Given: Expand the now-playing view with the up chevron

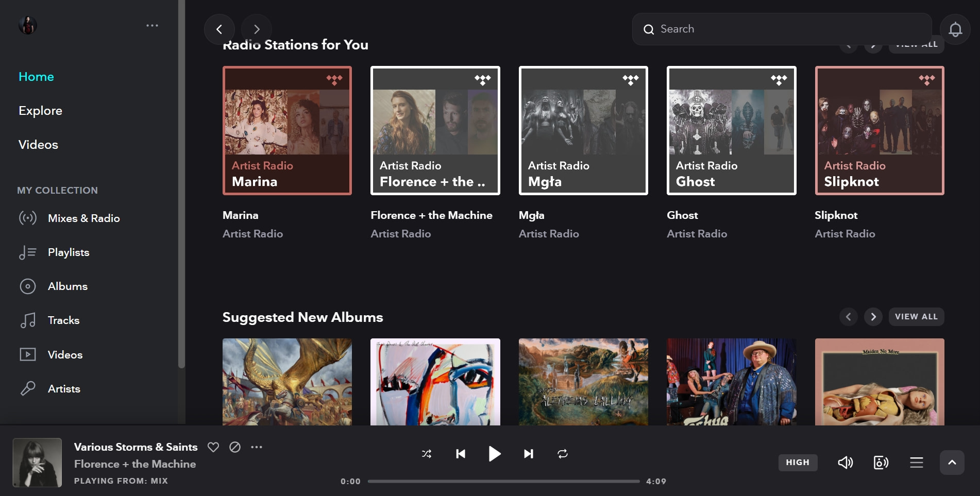Looking at the screenshot, I should click(952, 463).
